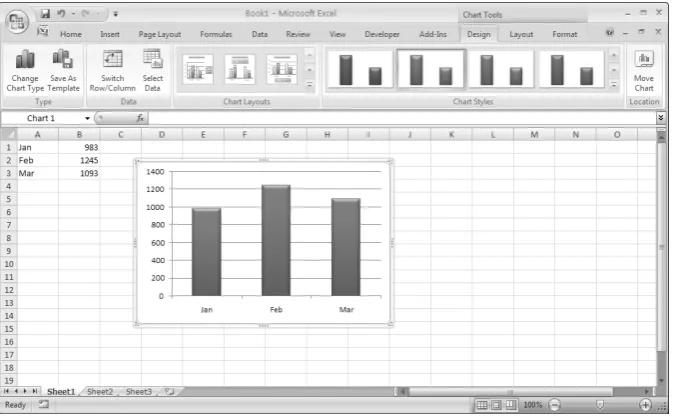Switch to Normal view
673x416 pixels.
pos(482,405)
